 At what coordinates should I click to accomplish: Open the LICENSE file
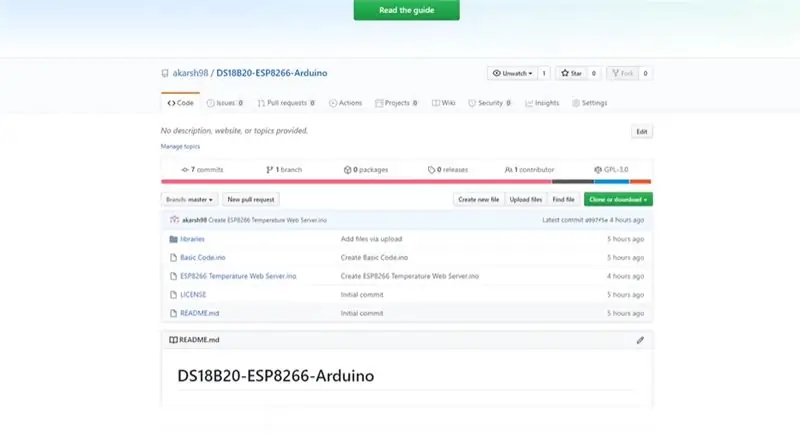tap(193, 295)
